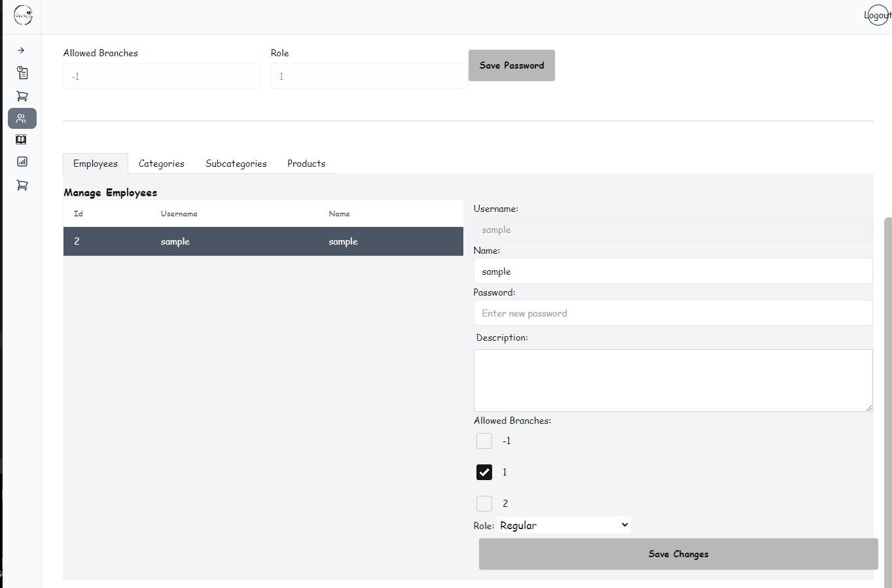The width and height of the screenshot is (892, 588).
Task: Select the first shopping cart icon in sidebar
Action: (x=22, y=95)
